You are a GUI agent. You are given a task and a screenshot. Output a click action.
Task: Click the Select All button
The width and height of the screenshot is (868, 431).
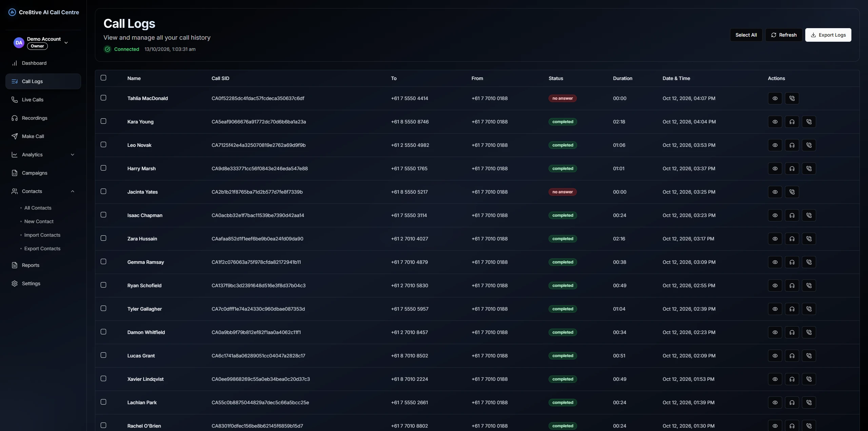[x=746, y=35]
